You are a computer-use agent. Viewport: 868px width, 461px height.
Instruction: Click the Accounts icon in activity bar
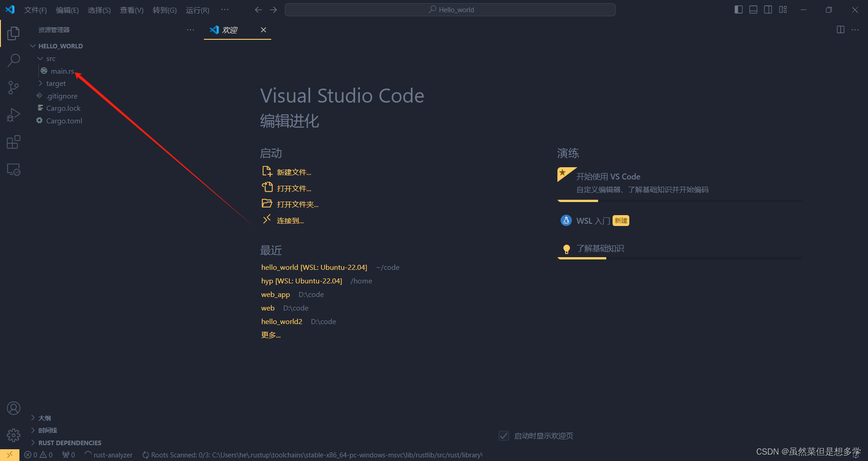[x=14, y=408]
